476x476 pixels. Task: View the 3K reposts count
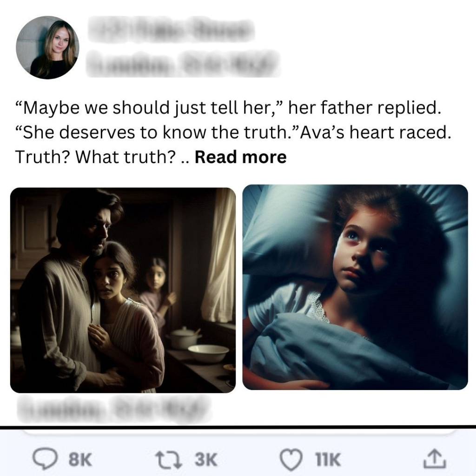(206, 459)
